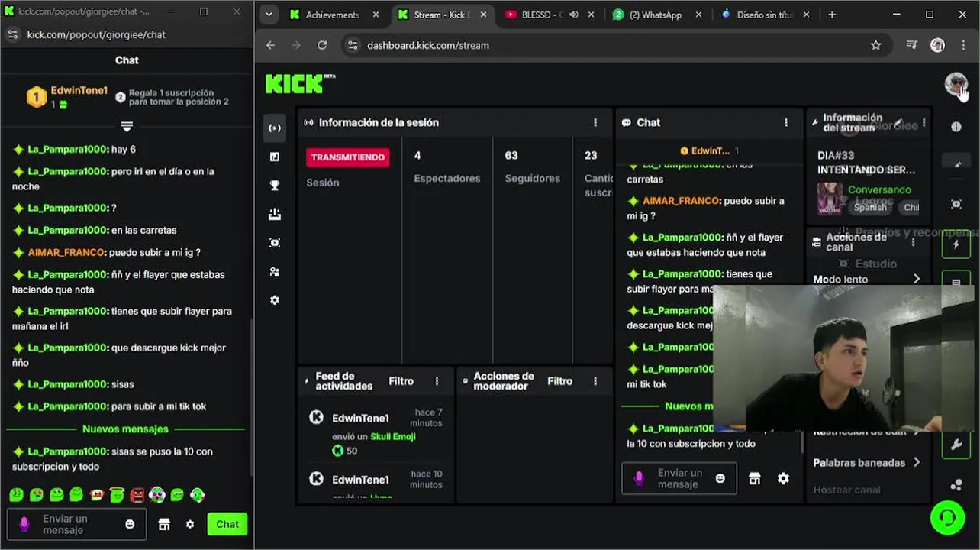This screenshot has height=550, width=980.
Task: Open the clips capture icon in the sidebar
Action: point(275,243)
